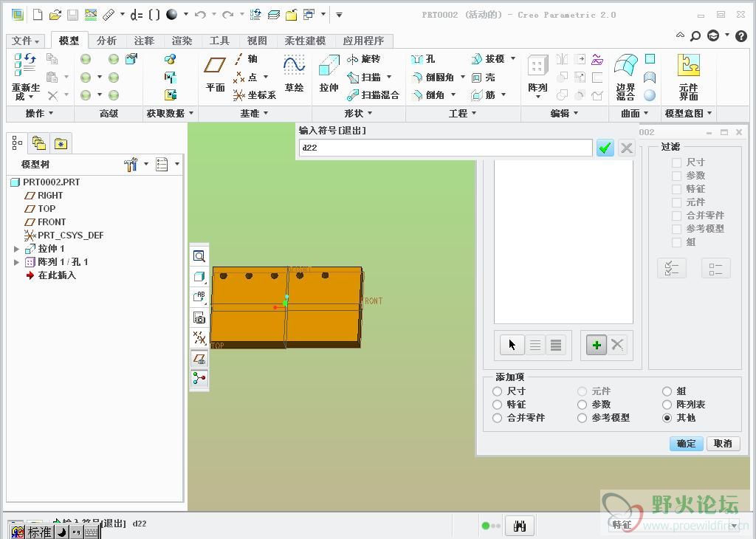Click the Shell tool
The width and height of the screenshot is (756, 539).
(483, 77)
